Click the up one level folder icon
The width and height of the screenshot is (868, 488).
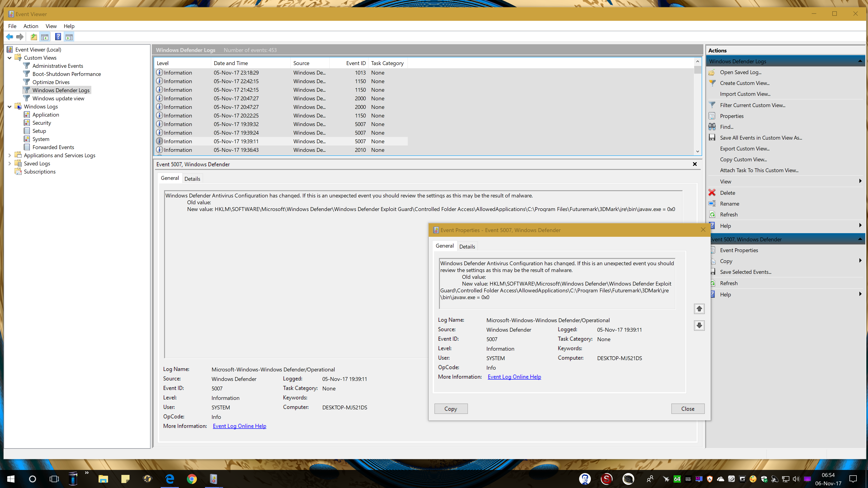point(34,37)
